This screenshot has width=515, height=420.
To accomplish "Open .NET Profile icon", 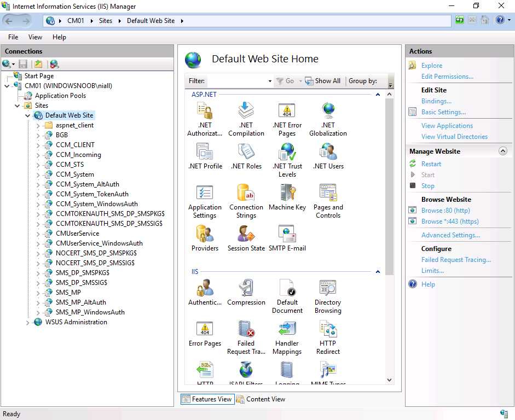I will (205, 156).
